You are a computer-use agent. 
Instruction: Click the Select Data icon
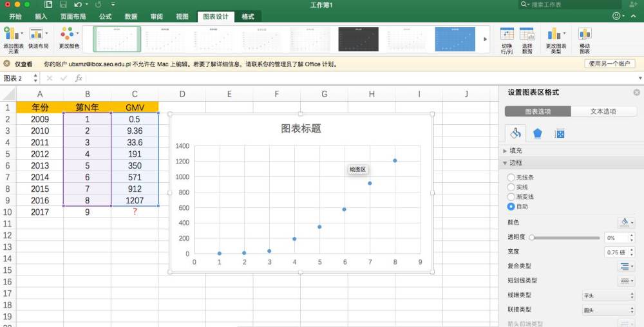pyautogui.click(x=527, y=35)
